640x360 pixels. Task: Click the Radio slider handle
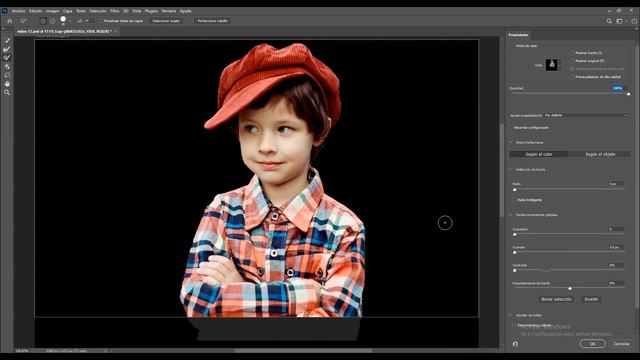515,190
